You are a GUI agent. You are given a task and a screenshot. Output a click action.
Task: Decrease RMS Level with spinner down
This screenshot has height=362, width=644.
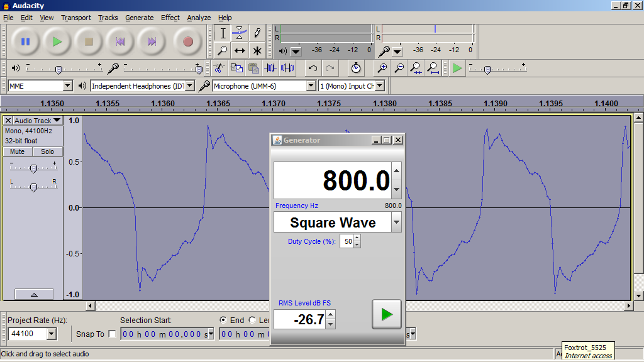[x=331, y=324]
